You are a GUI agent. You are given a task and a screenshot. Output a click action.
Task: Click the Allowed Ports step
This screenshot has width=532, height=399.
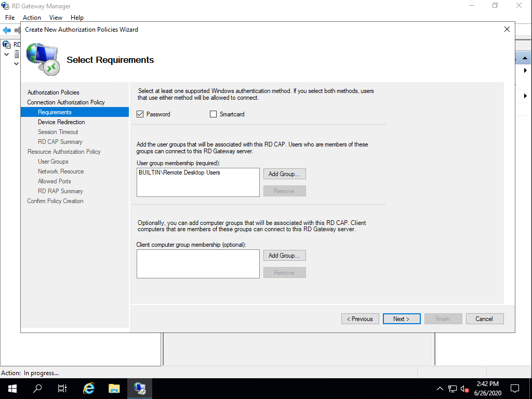(54, 181)
